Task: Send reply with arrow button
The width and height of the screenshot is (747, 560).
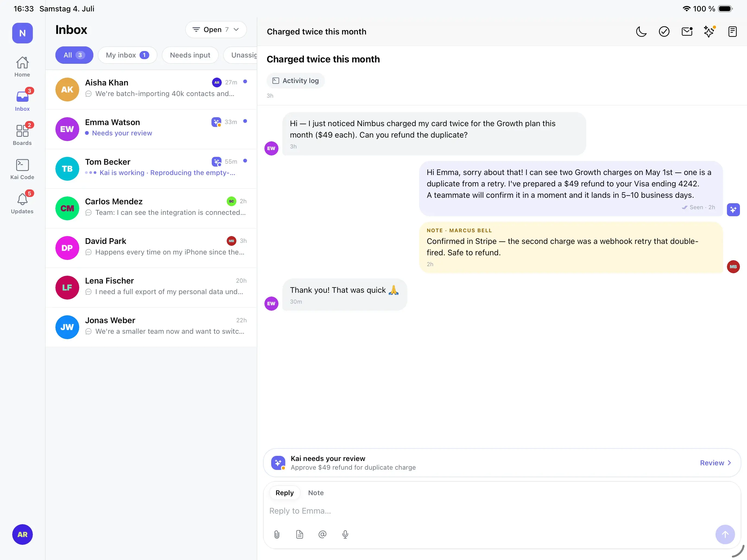Action: click(x=725, y=534)
